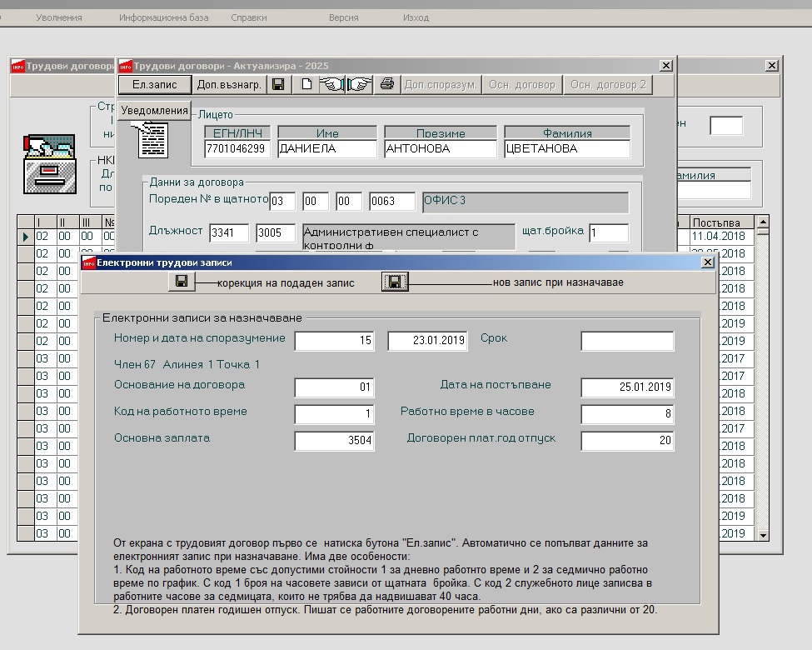
Task: Click the Име field containing ДАНИЕЛА
Action: pos(327,149)
